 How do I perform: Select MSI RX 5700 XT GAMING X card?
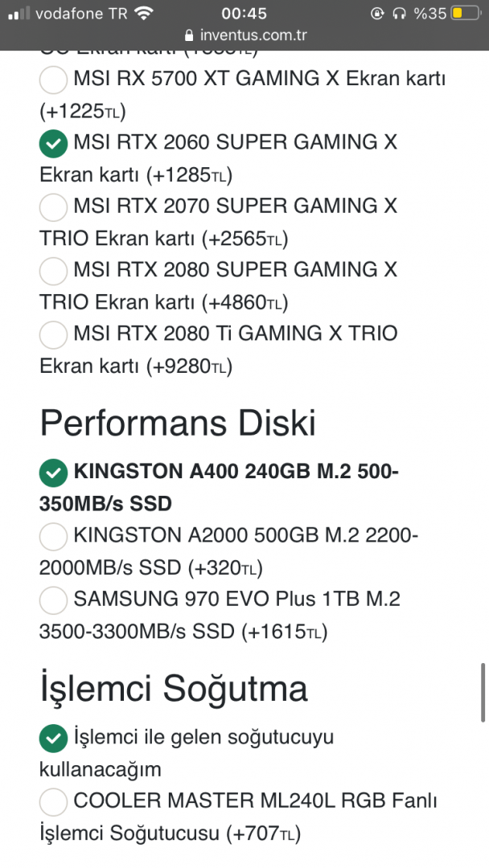coord(52,80)
